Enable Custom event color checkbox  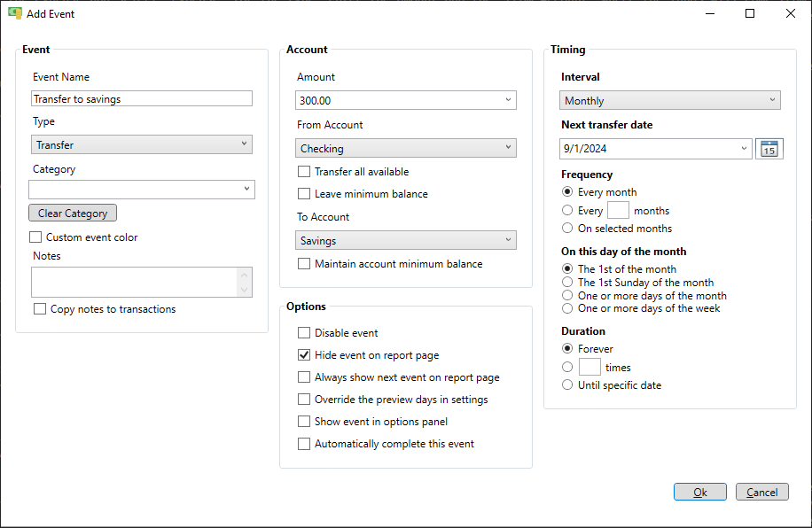click(35, 237)
